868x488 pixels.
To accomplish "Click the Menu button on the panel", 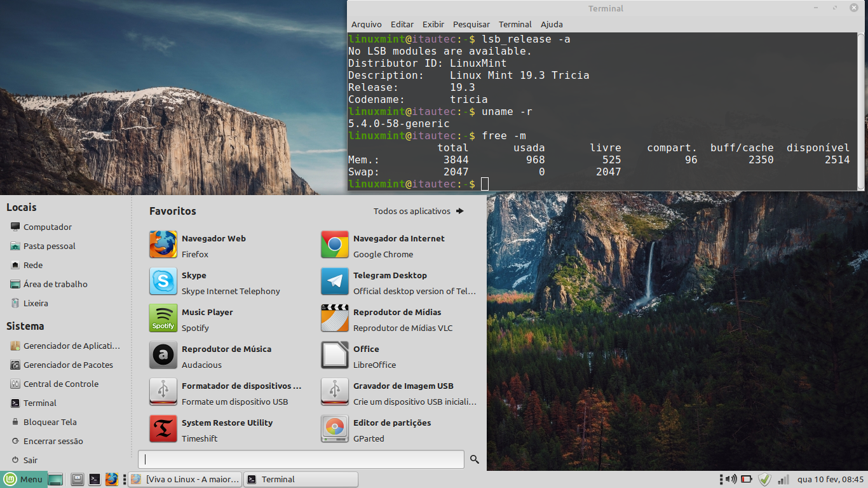I will coord(24,479).
